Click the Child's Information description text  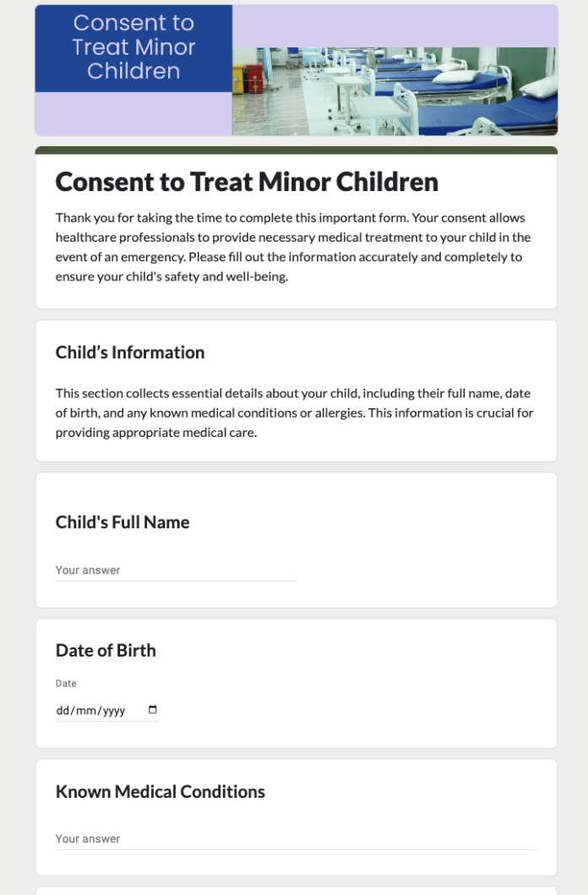(x=294, y=412)
